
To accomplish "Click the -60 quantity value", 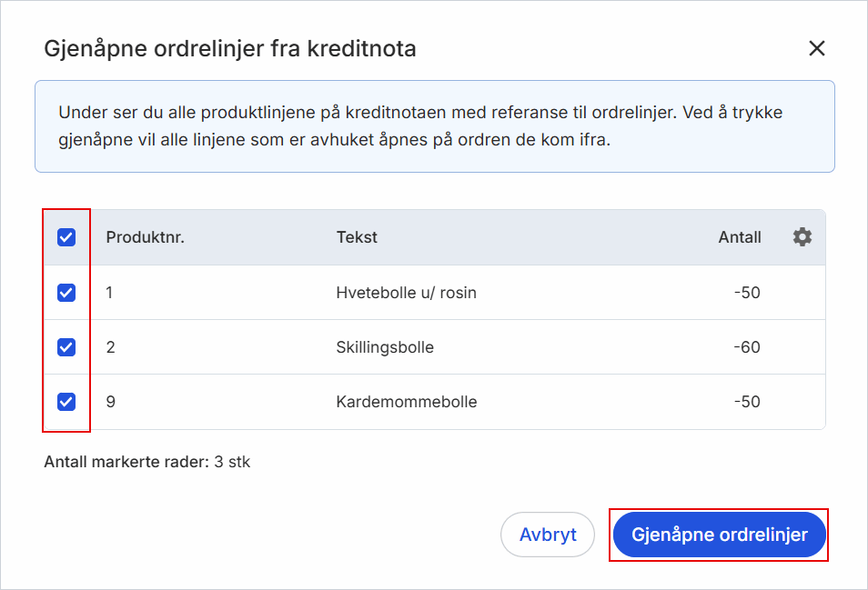I will click(x=747, y=347).
